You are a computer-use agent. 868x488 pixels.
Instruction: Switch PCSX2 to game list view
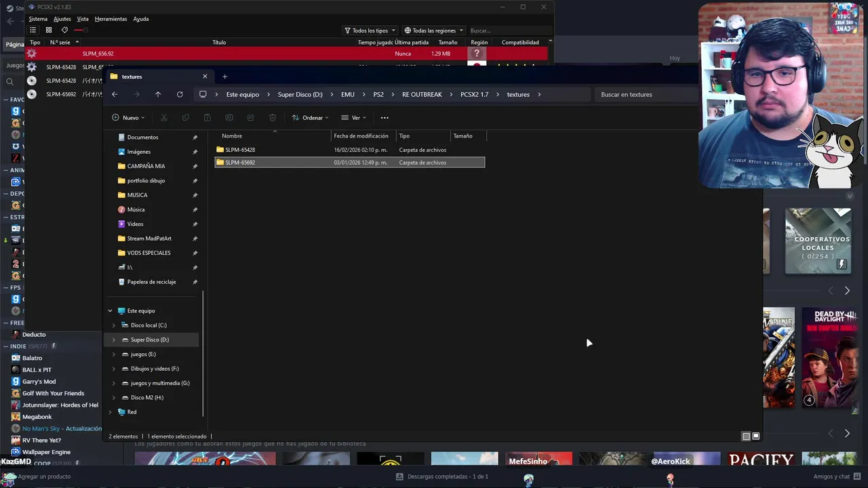point(33,30)
